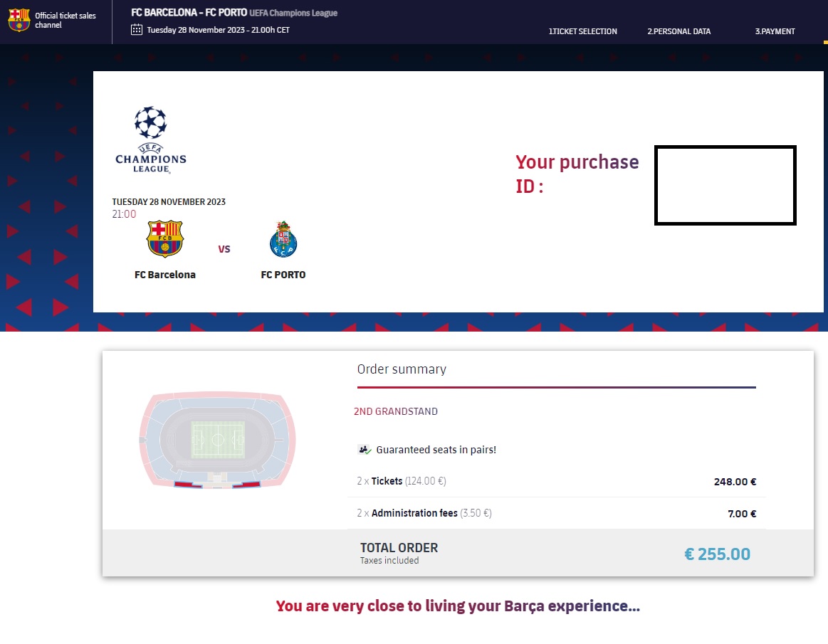Click the calendar icon beside match date
828x644 pixels.
(136, 30)
